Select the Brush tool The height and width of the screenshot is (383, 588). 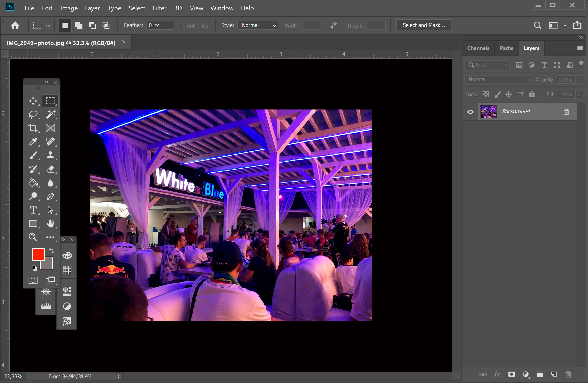tap(33, 155)
